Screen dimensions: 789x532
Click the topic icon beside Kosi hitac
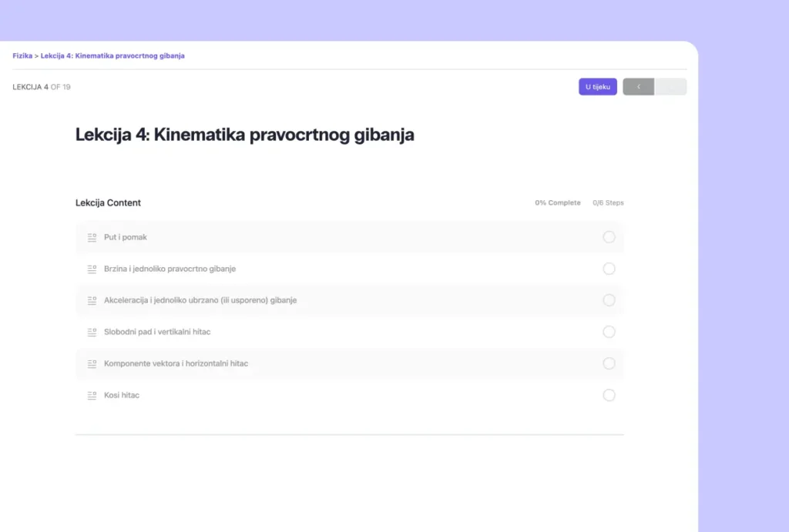pyautogui.click(x=92, y=395)
